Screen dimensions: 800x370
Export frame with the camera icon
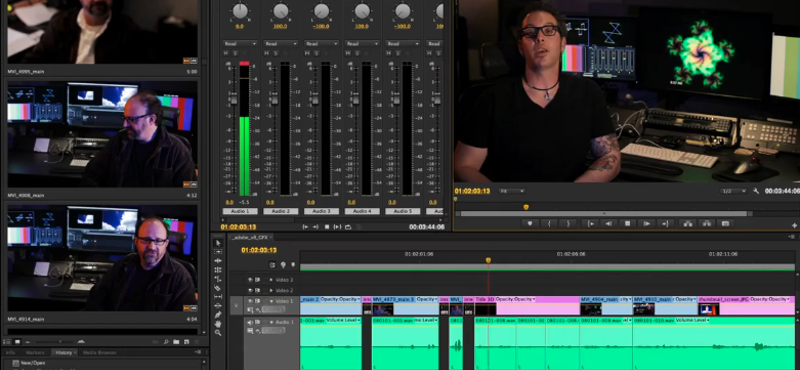725,224
